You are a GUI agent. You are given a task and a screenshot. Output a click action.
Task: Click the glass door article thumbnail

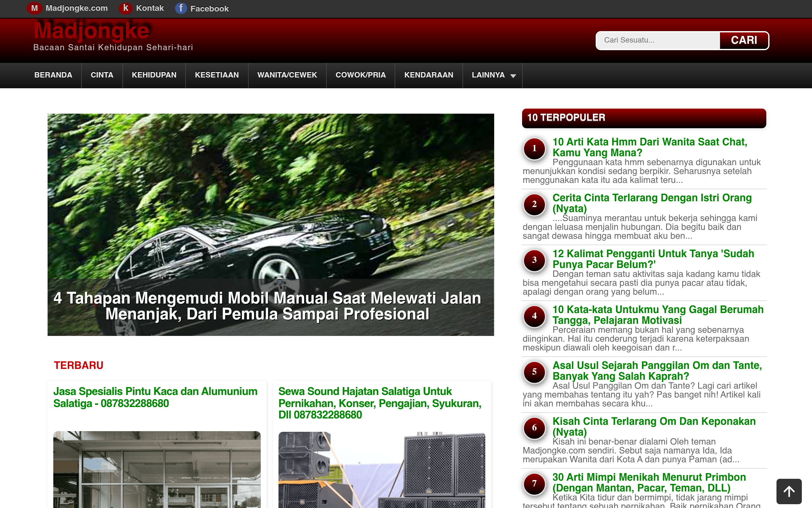[157, 469]
